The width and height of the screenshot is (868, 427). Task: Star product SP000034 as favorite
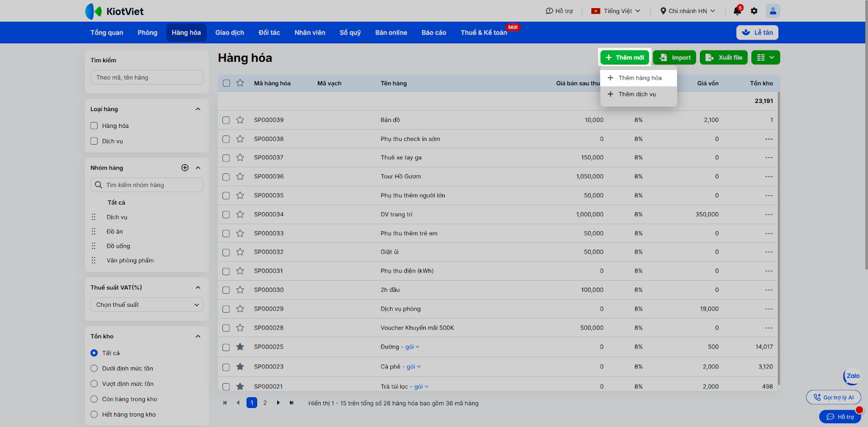(240, 215)
